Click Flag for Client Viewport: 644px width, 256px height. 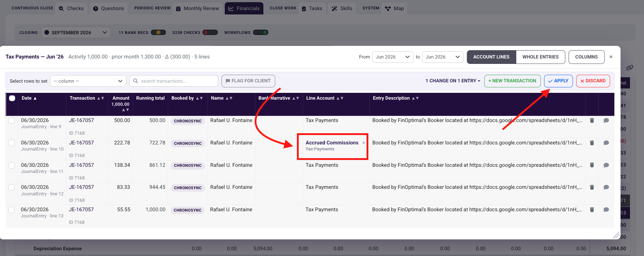tap(248, 81)
